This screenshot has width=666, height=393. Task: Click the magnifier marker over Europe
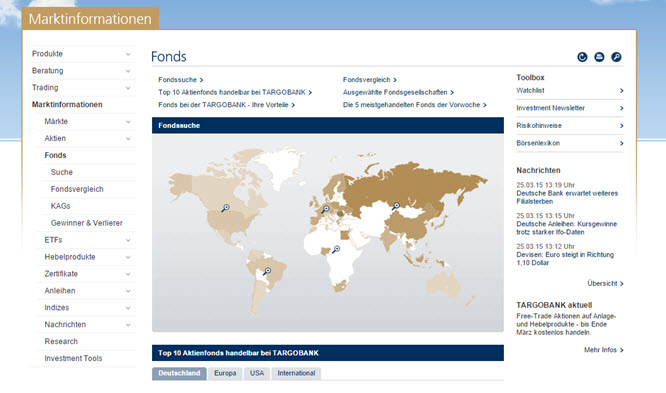(x=325, y=209)
